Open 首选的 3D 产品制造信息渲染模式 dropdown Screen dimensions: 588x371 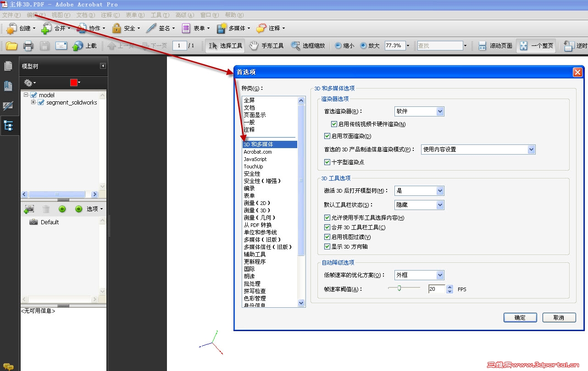(x=478, y=150)
